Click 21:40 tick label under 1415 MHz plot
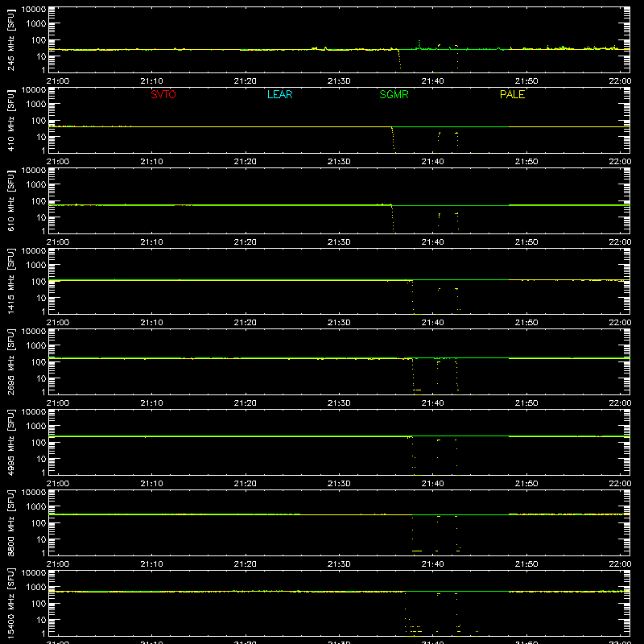The image size is (644, 644). pyautogui.click(x=432, y=323)
